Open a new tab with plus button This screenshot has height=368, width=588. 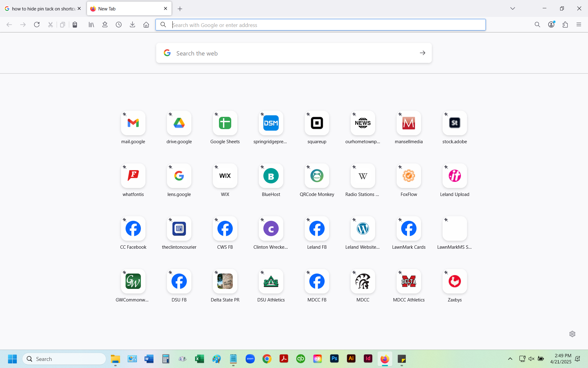coord(180,9)
